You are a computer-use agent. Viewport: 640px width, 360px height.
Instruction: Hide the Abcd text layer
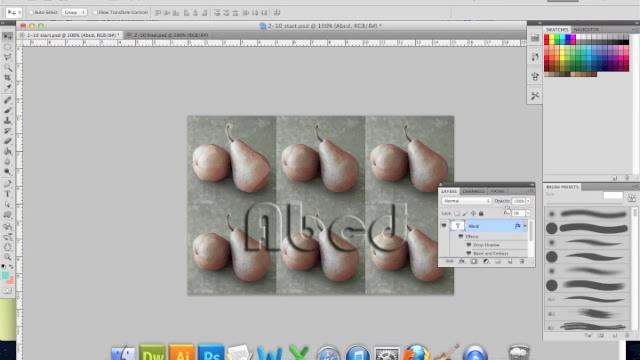click(x=444, y=226)
